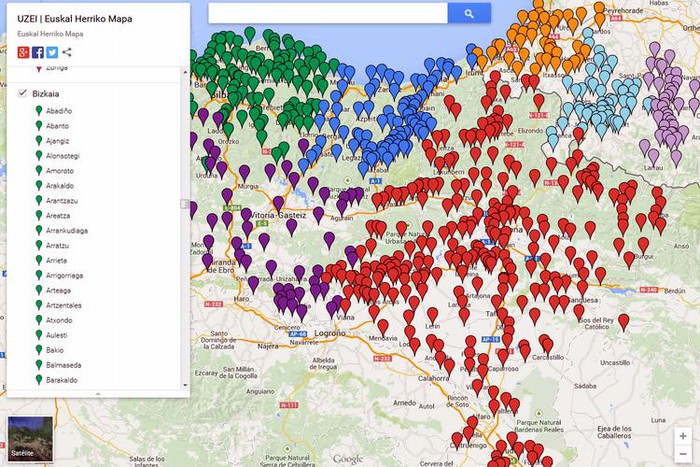
Task: Click the legend scrollbar down arrow
Action: click(185, 385)
